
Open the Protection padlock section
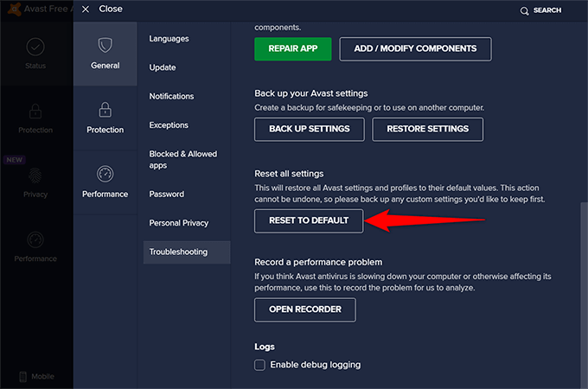click(105, 110)
